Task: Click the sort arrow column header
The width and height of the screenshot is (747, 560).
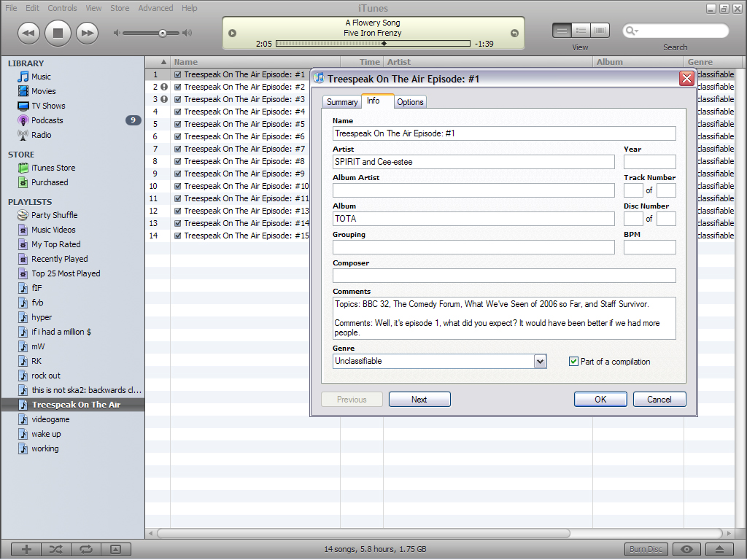Action: pyautogui.click(x=163, y=62)
